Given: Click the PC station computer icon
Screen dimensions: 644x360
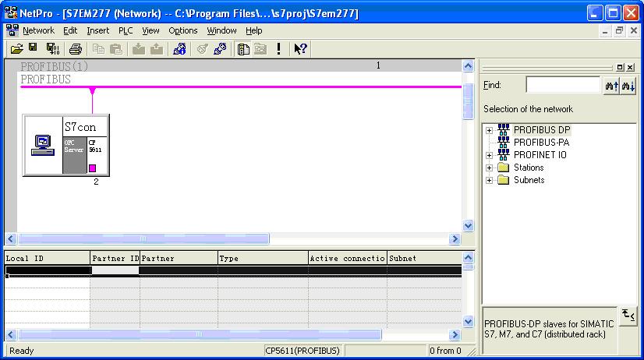Looking at the screenshot, I should click(x=43, y=145).
